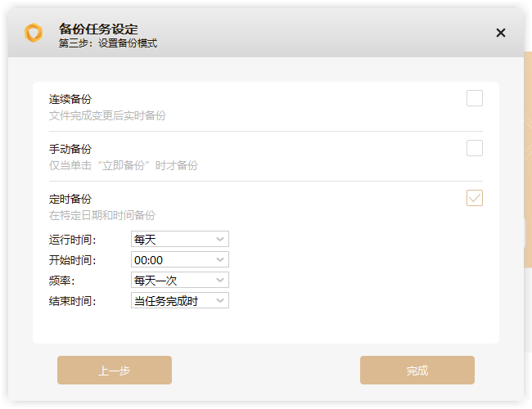Enable the 连续备份 checkbox
532x409 pixels.
tap(475, 98)
